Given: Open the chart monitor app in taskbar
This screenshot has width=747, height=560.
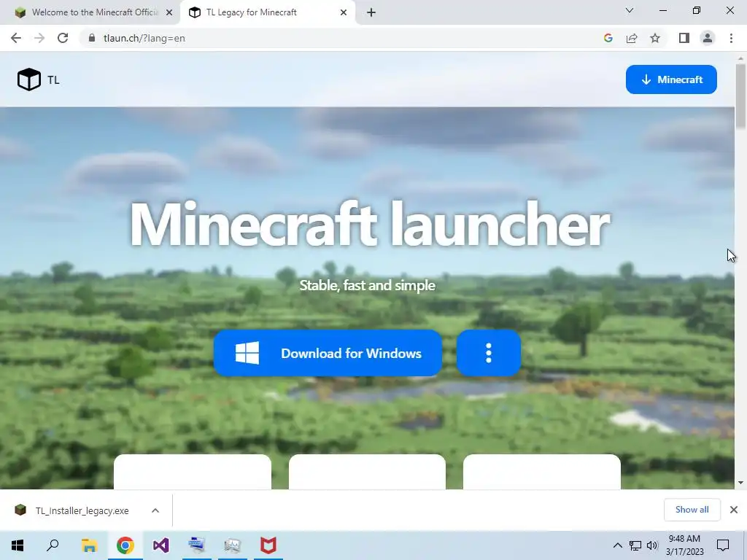Looking at the screenshot, I should (233, 545).
